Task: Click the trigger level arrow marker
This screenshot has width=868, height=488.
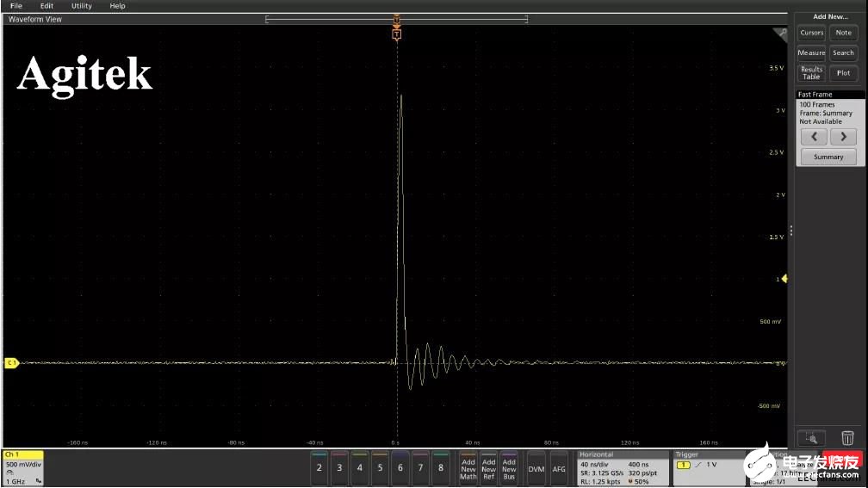Action: tap(784, 279)
